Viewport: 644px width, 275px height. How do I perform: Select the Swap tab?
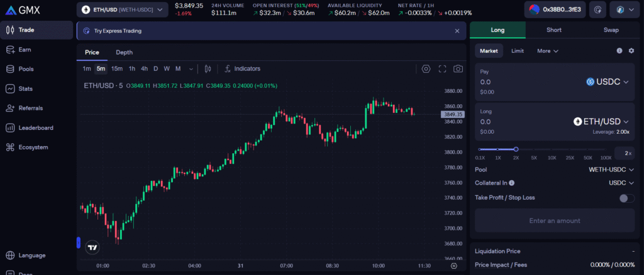(x=611, y=30)
